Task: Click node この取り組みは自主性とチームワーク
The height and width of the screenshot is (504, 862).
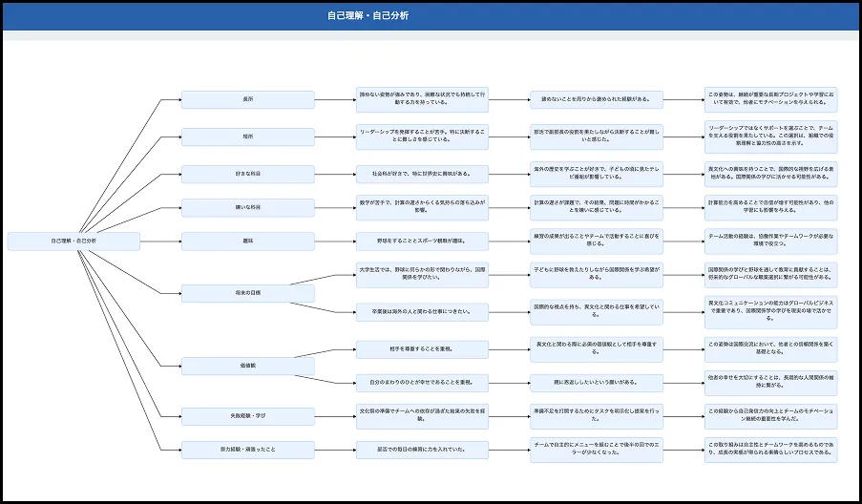Action: pos(770,450)
